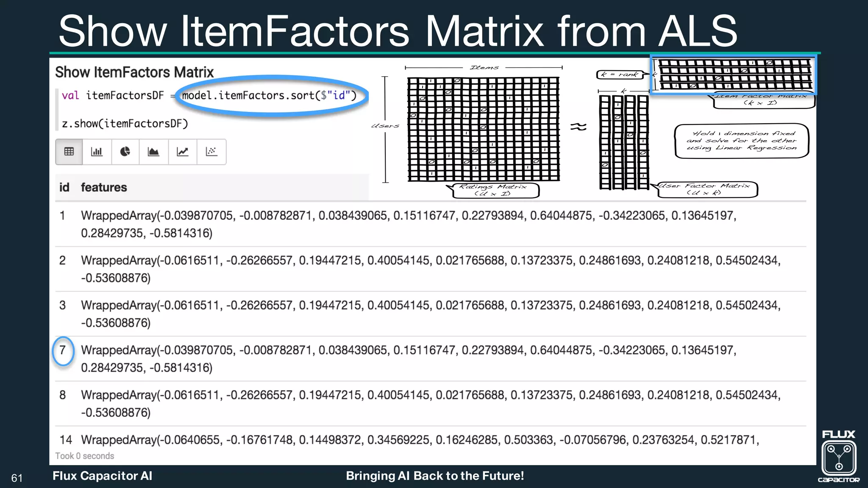Image resolution: width=868 pixels, height=488 pixels.
Task: Click id cell with value 14
Action: tap(66, 440)
